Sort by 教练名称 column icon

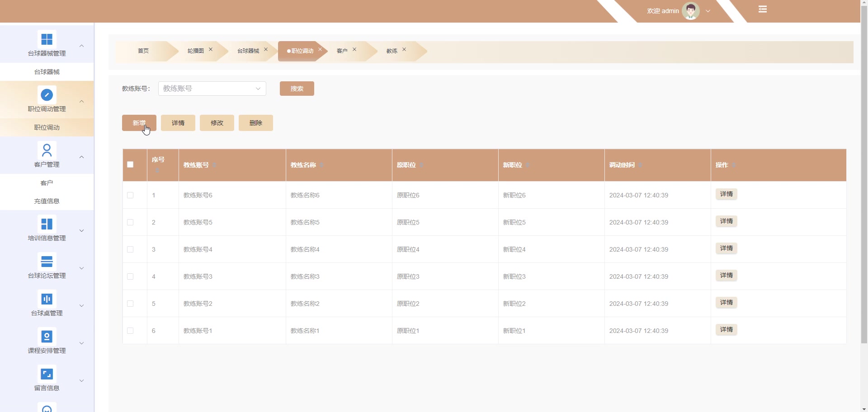322,165
